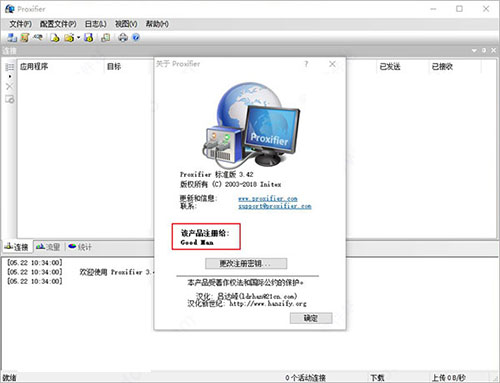Open the 文件(F) menu
This screenshot has width=500, height=383.
pos(20,24)
